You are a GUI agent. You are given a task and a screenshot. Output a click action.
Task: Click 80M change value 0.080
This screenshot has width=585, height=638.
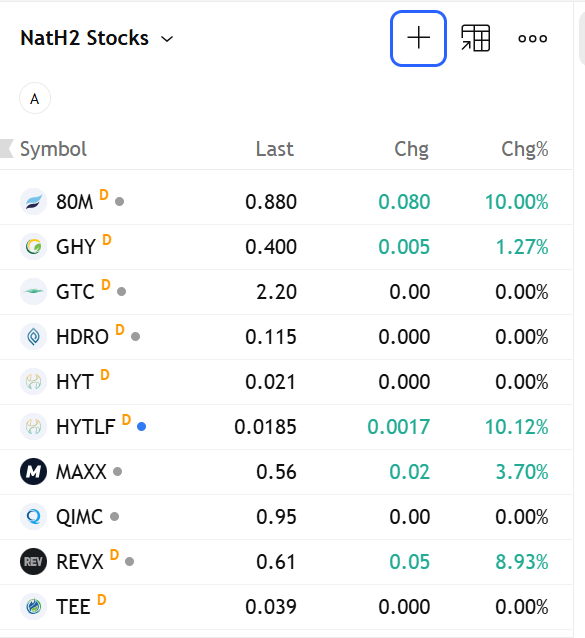(404, 202)
